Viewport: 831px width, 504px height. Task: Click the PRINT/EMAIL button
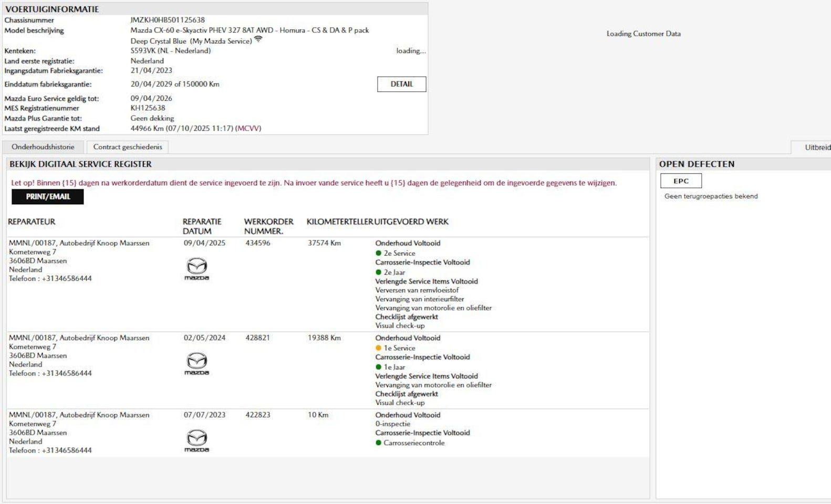pos(48,196)
